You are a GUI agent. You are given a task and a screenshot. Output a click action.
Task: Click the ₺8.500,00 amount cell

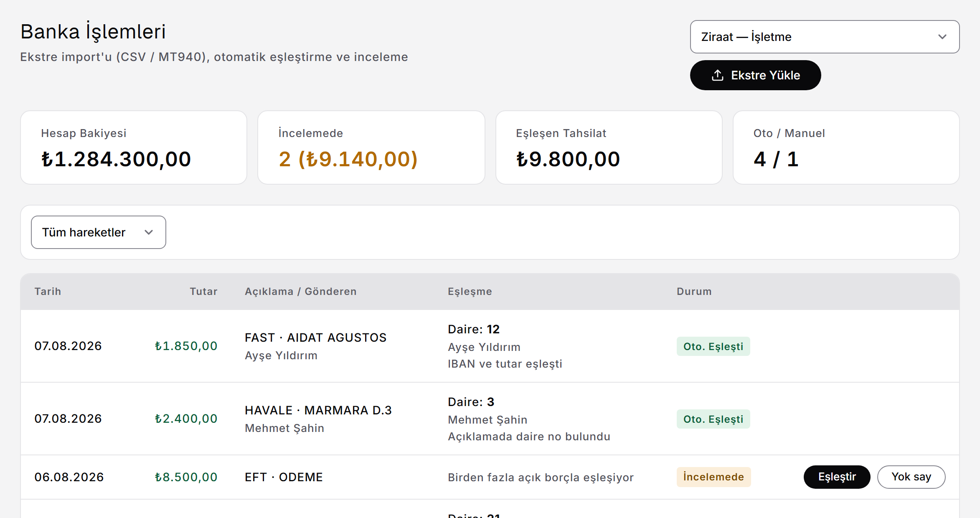point(186,477)
